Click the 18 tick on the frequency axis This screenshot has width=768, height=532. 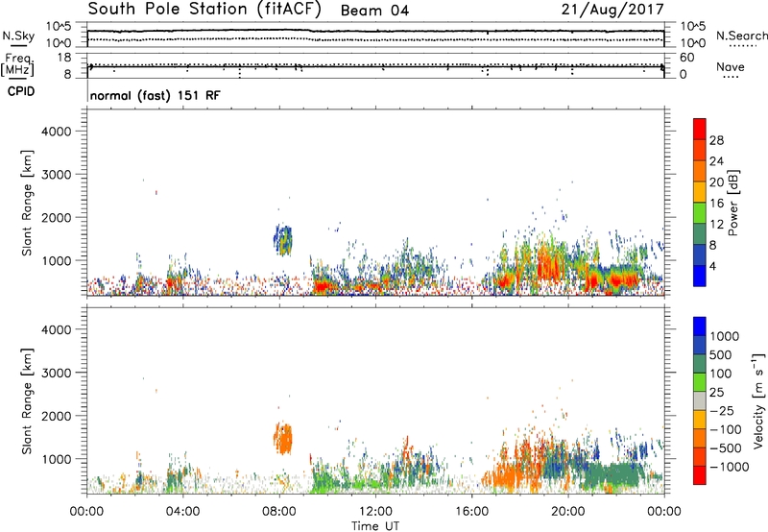pyautogui.click(x=64, y=58)
